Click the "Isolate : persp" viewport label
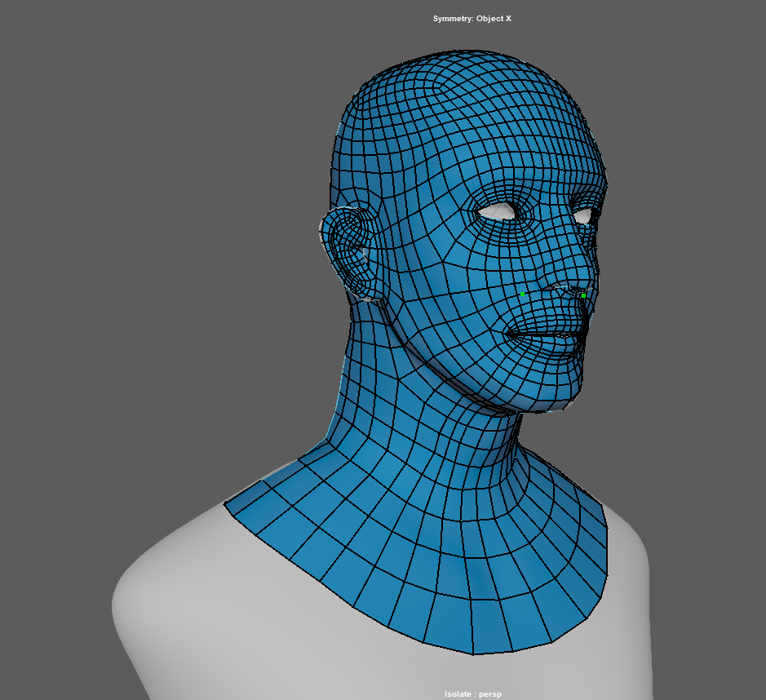766x700 pixels. click(473, 694)
